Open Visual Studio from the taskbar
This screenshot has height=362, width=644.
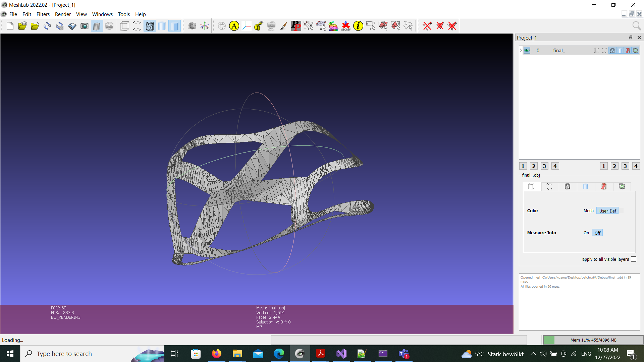click(x=341, y=354)
